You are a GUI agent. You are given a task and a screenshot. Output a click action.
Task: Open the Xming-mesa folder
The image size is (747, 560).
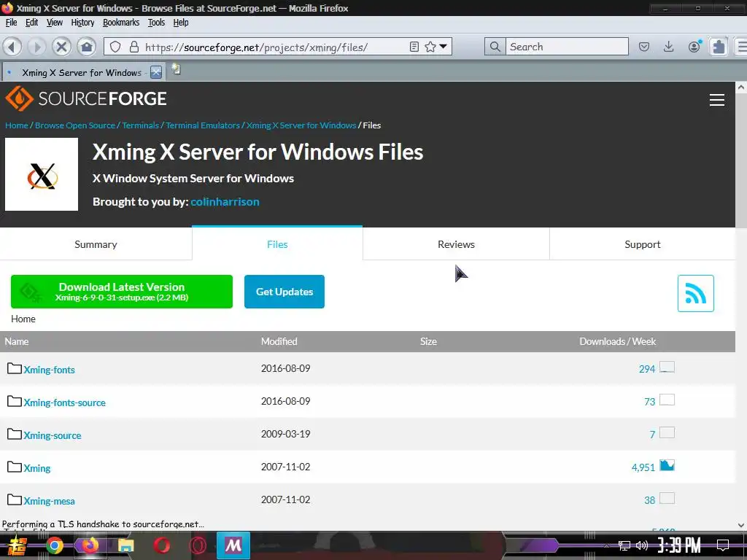point(49,501)
